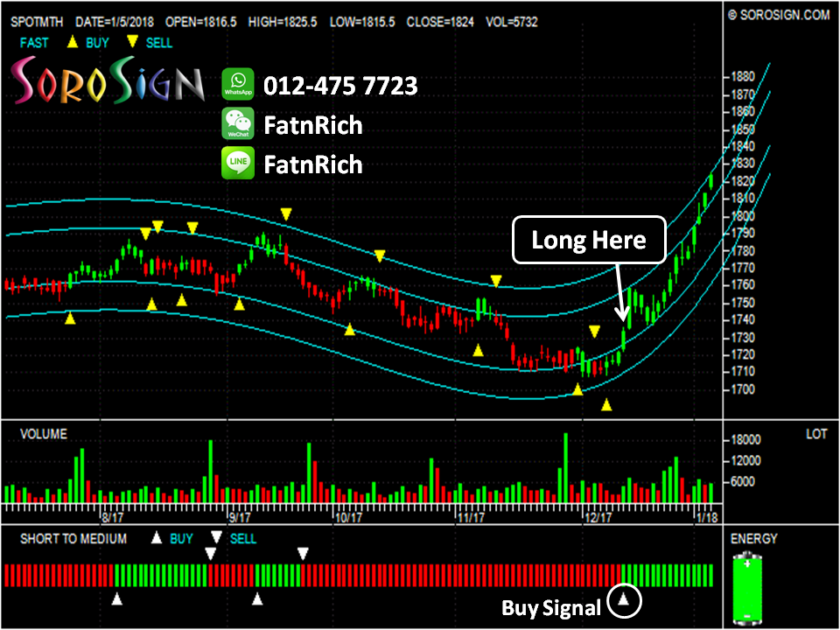Screen dimensions: 840x630
Task: Click the SPOTMTH symbol label
Action: point(37,22)
